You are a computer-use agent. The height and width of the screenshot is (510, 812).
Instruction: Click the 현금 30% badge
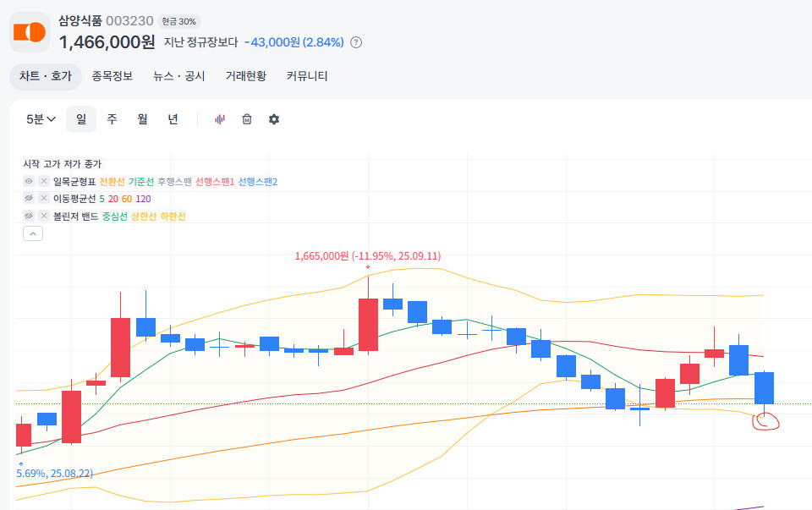click(179, 21)
